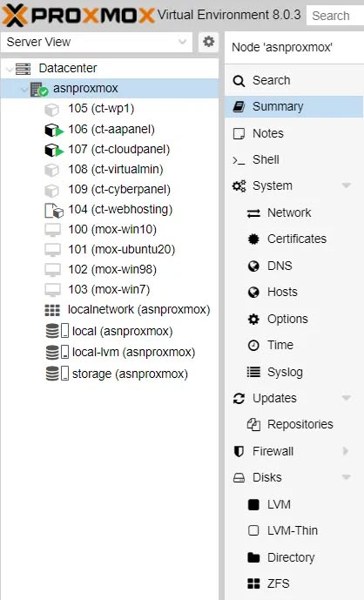
Task: Select 100 (mox-win10) in the tree
Action: [110, 230]
